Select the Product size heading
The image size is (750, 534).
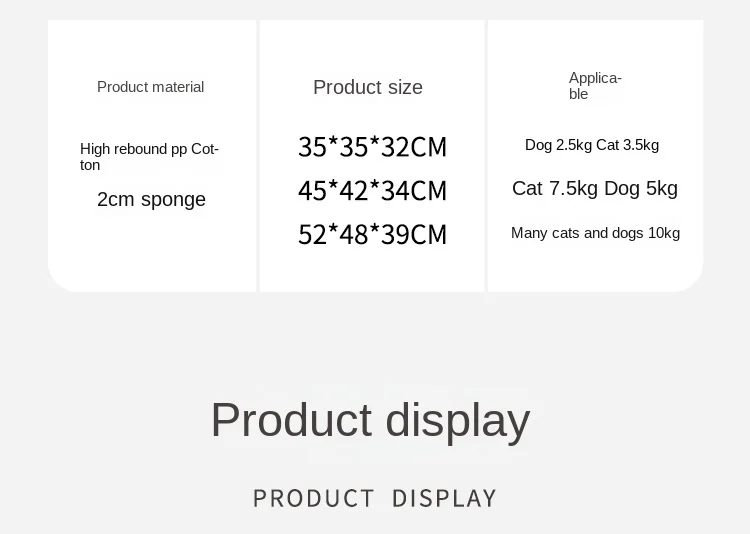point(368,88)
